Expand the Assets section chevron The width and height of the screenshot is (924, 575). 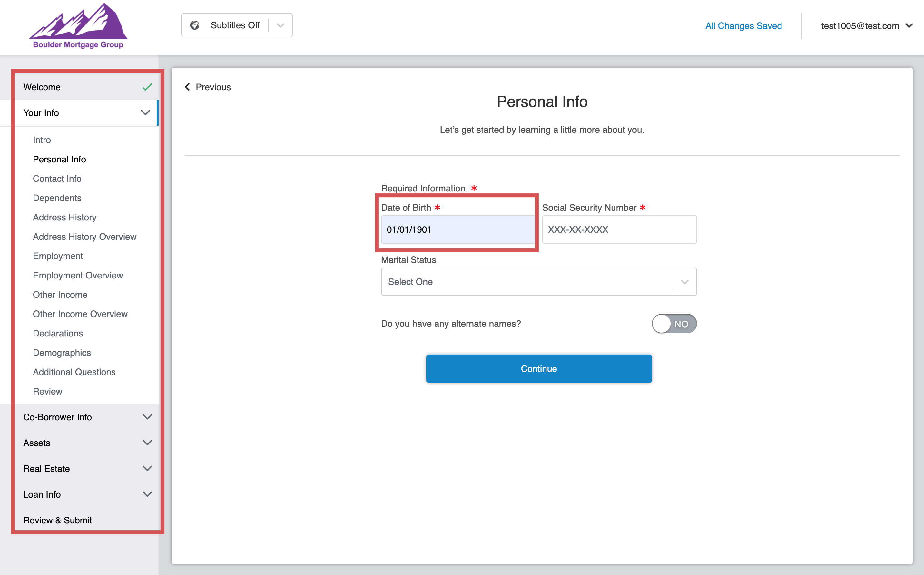(x=147, y=443)
